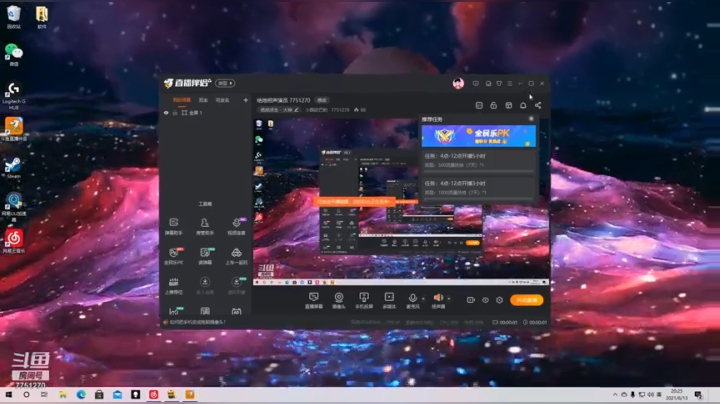The width and height of the screenshot is (720, 404).
Task: Toggle visibility eye of 全屏 1 source
Action: point(166,112)
